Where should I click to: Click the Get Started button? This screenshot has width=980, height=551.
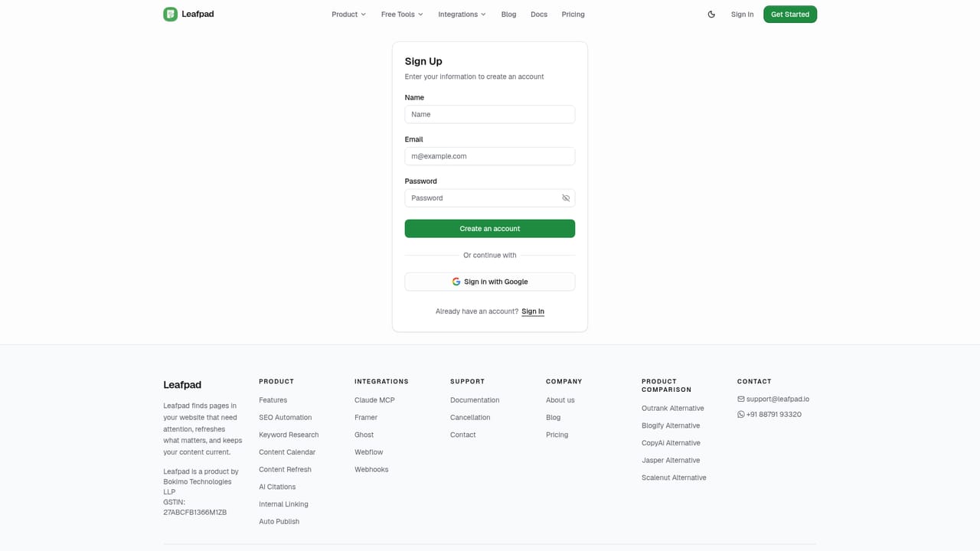point(790,15)
